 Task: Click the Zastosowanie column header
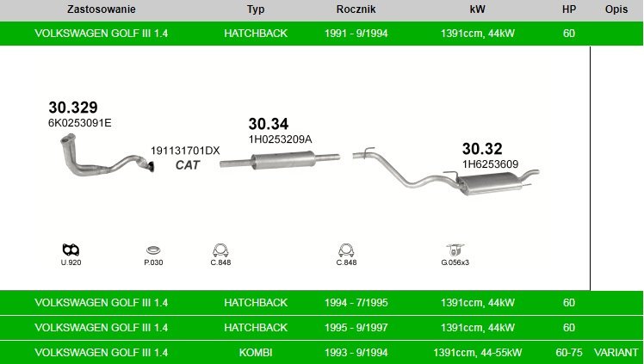102,9
